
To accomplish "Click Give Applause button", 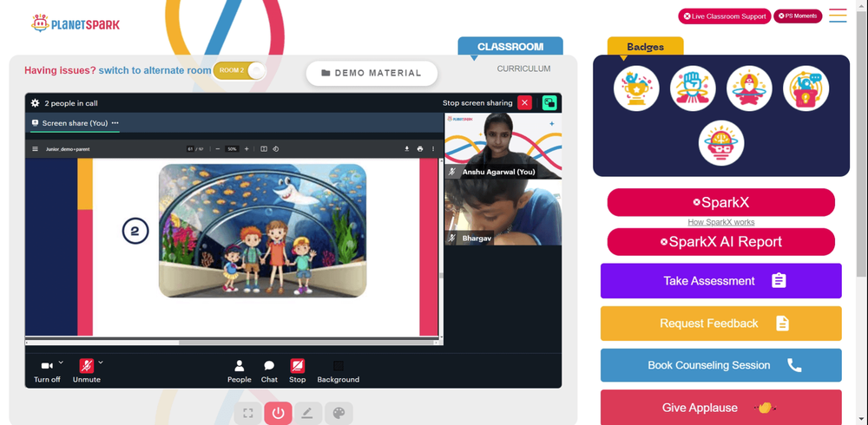I will point(720,408).
